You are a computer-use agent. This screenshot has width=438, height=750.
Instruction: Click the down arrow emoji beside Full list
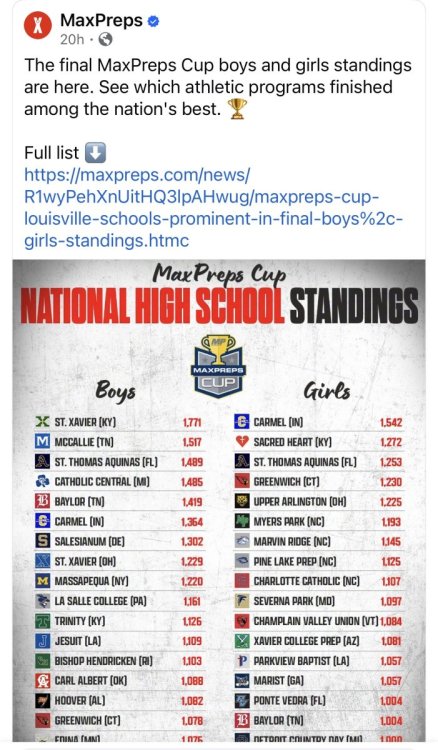pos(95,153)
